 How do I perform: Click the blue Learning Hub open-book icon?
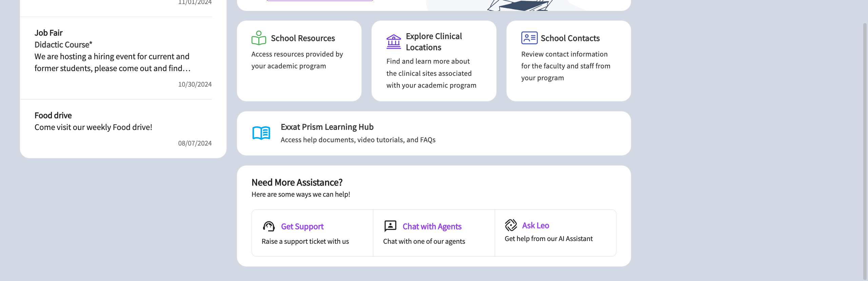tap(261, 133)
